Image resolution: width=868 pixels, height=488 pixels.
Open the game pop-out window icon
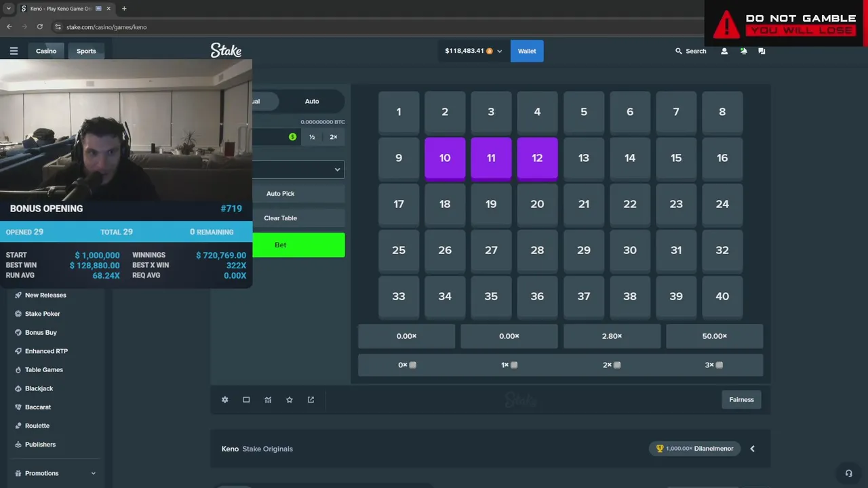[x=311, y=400]
